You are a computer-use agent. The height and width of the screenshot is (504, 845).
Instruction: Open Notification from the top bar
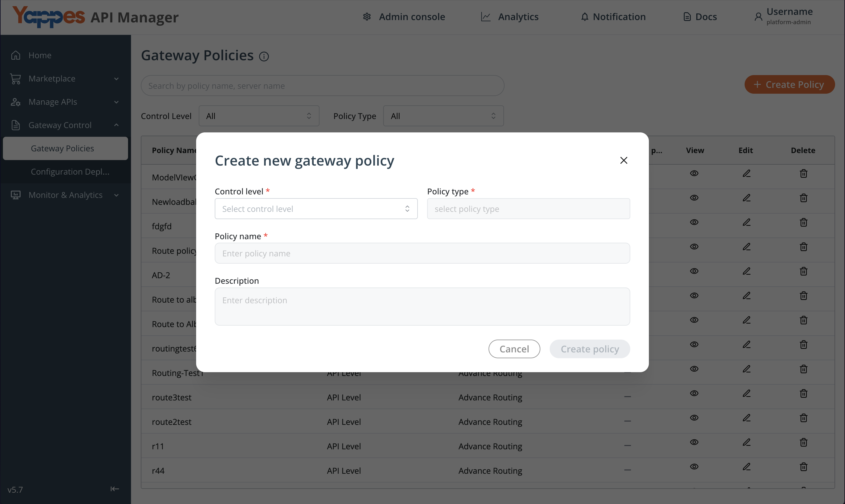[x=613, y=17]
